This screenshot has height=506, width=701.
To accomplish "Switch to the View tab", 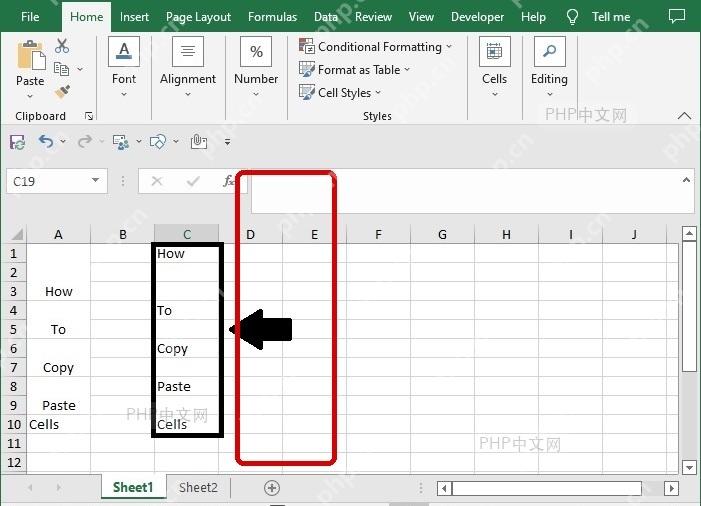I will [421, 17].
